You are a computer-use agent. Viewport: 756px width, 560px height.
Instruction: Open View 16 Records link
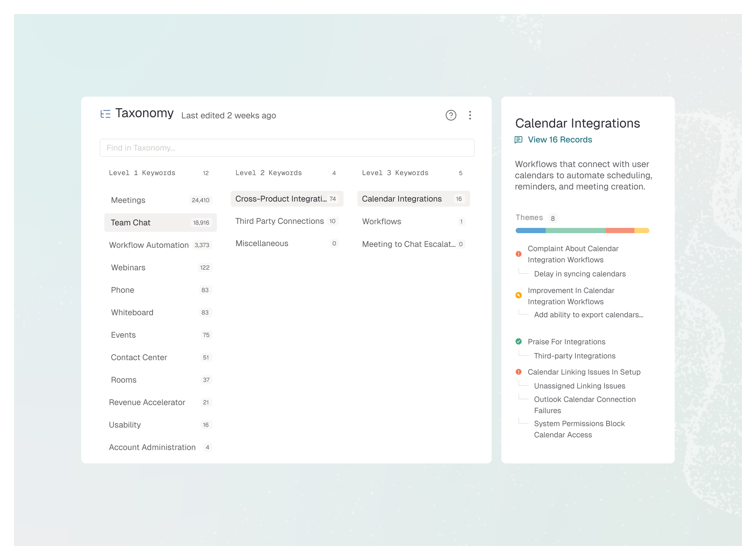pyautogui.click(x=560, y=140)
